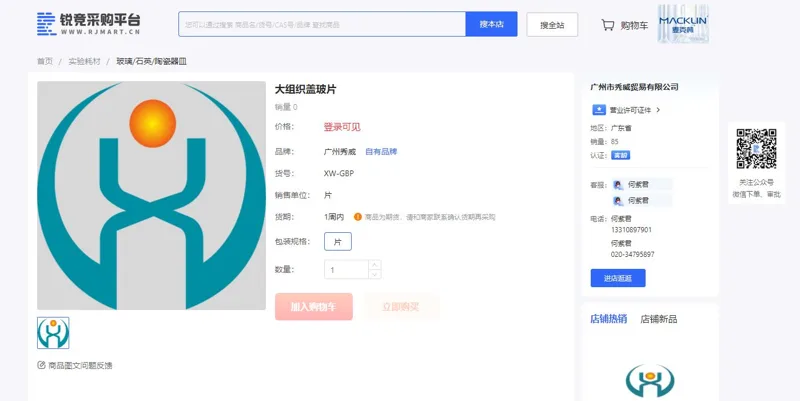Click the business license document icon
The width and height of the screenshot is (800, 401).
click(598, 110)
